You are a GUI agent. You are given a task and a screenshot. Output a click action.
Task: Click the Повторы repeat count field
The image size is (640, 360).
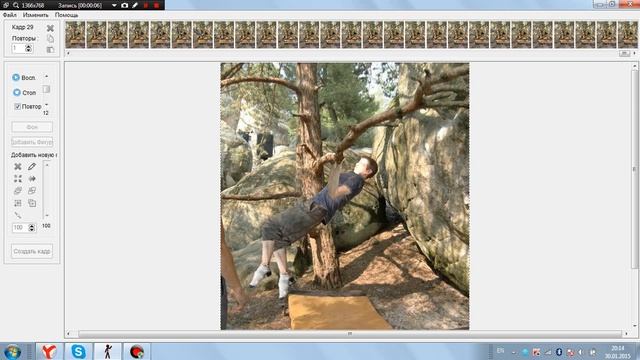18,49
